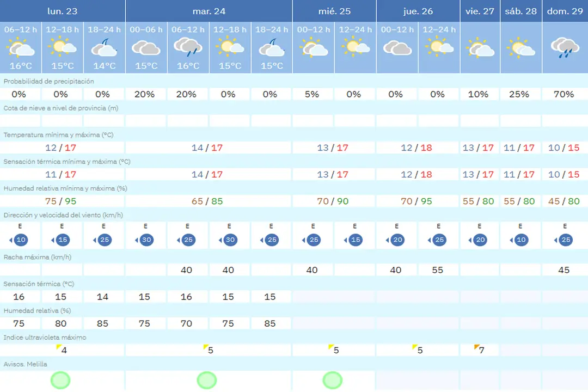
Task: Click the 12 / 18 temperature range for jue. 26
Action: (x=416, y=148)
